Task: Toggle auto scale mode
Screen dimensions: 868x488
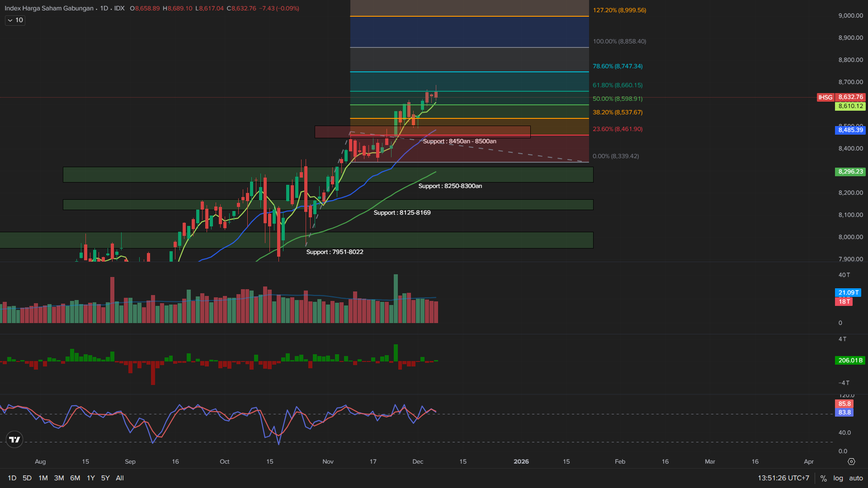Action: [856, 478]
